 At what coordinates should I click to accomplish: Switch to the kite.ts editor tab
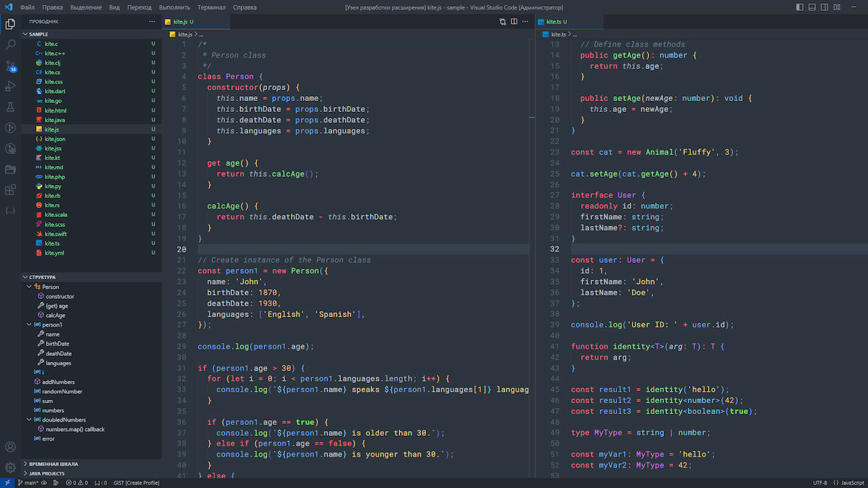pos(553,22)
